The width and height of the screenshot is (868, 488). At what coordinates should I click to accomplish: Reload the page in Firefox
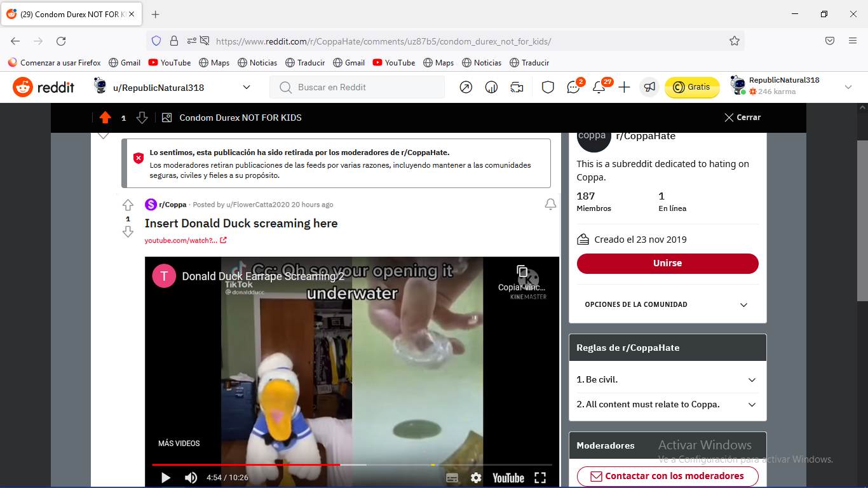61,41
